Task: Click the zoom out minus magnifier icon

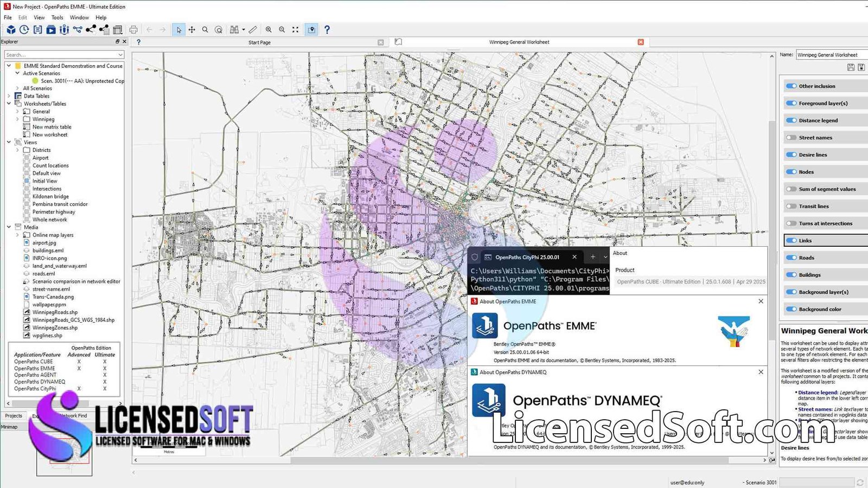Action: [x=282, y=30]
